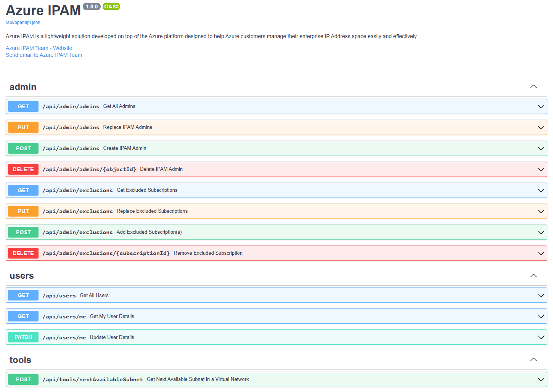
Task: Click path /api/tools/nextAvailableSubnet
Action: (x=93, y=379)
